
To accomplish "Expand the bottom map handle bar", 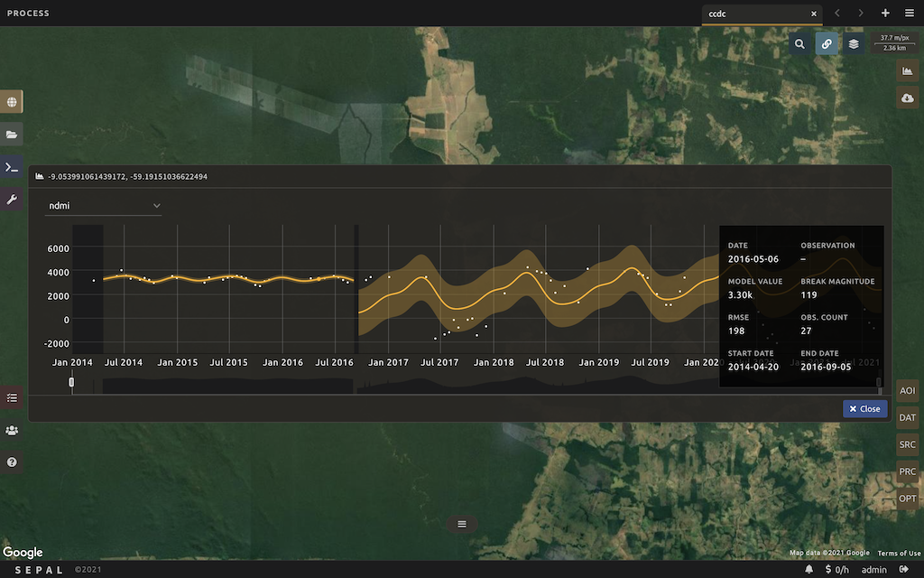I will tap(461, 524).
